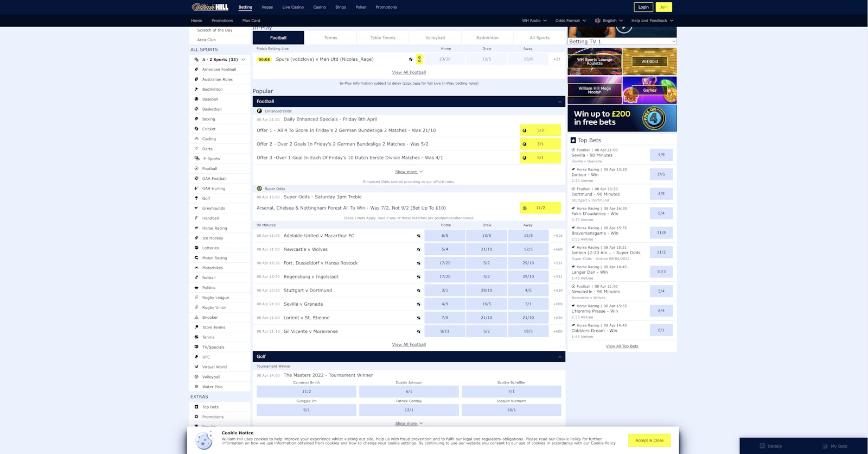Click the Accept & Close cookie button
868x454 pixels.
(649, 440)
